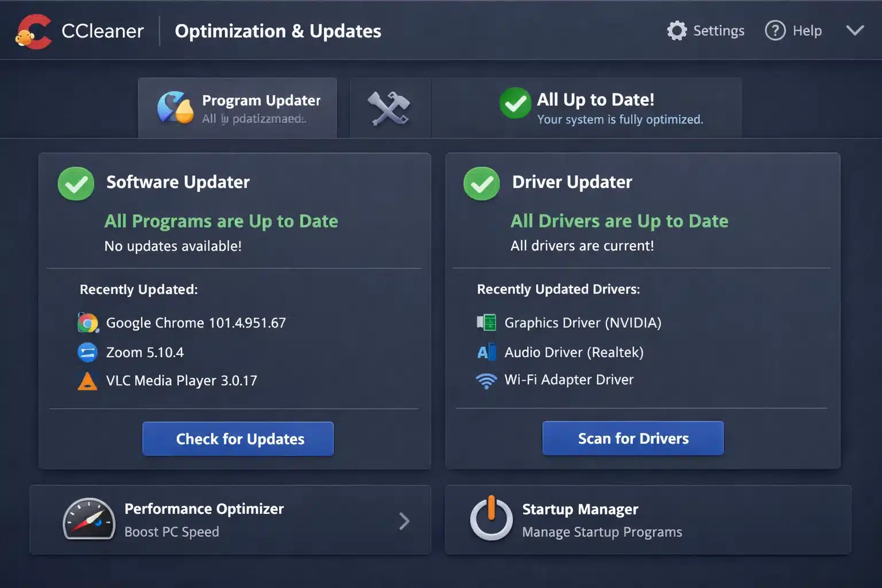Screen dimensions: 882x588
Task: Expand Performance Optimizer via the right arrow
Action: point(405,520)
